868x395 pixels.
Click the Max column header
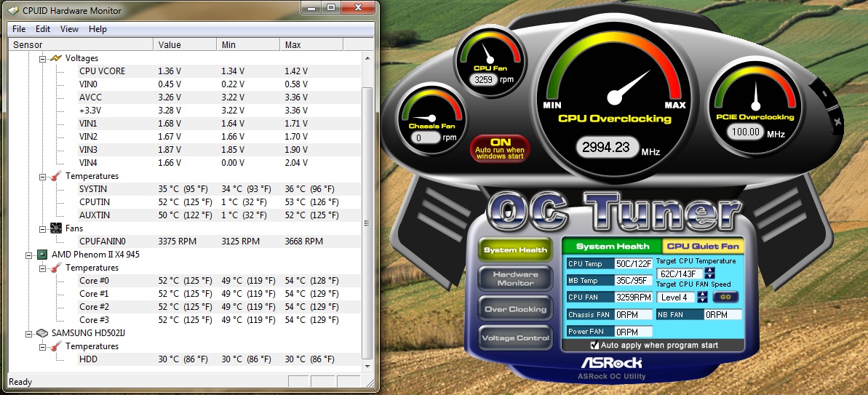[311, 45]
